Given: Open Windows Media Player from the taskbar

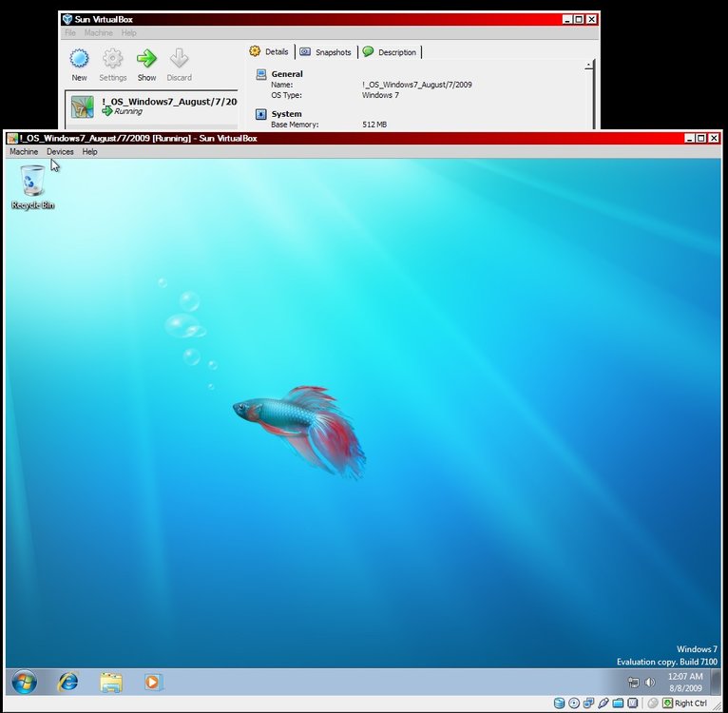Looking at the screenshot, I should click(x=153, y=683).
